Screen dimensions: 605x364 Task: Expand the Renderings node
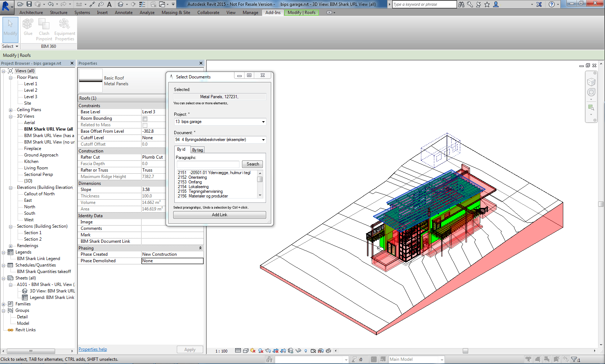[x=10, y=246]
